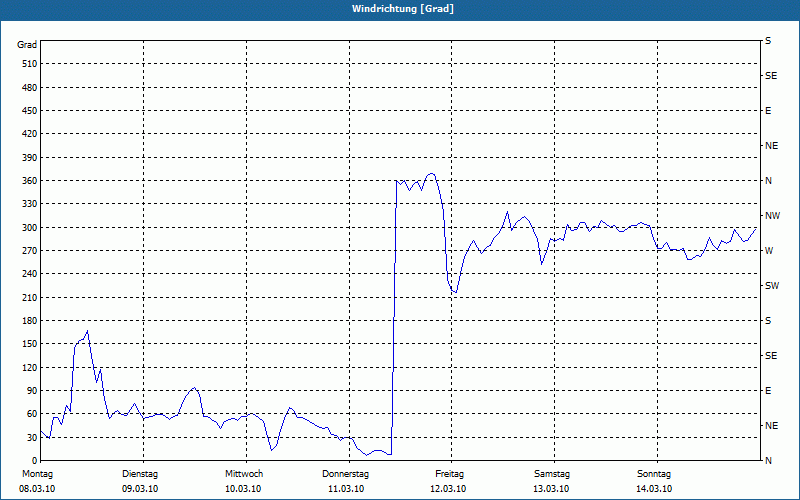Click the "Mittwoch" day label
Viewport: 800px width, 500px height.
(x=244, y=474)
